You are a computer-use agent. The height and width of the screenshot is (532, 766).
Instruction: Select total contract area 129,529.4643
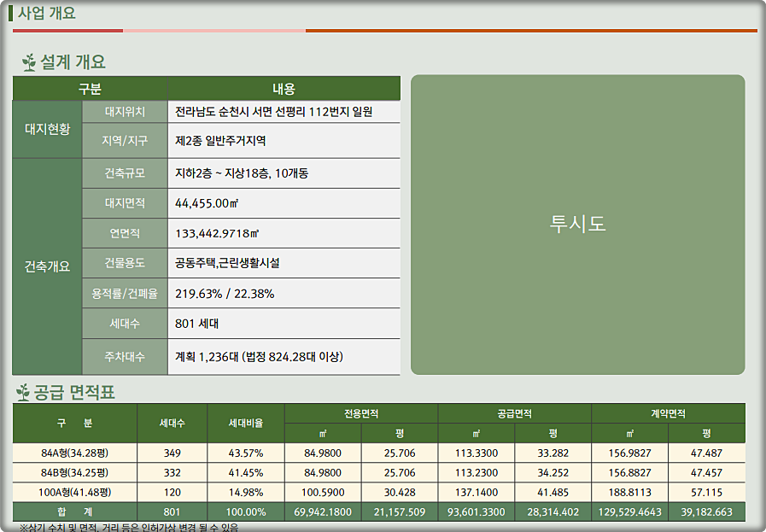629,512
